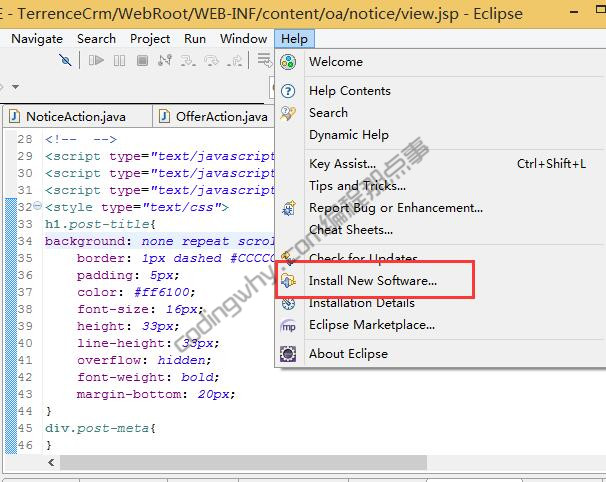Click the Skip All Breakpoints toolbar icon

click(x=65, y=61)
